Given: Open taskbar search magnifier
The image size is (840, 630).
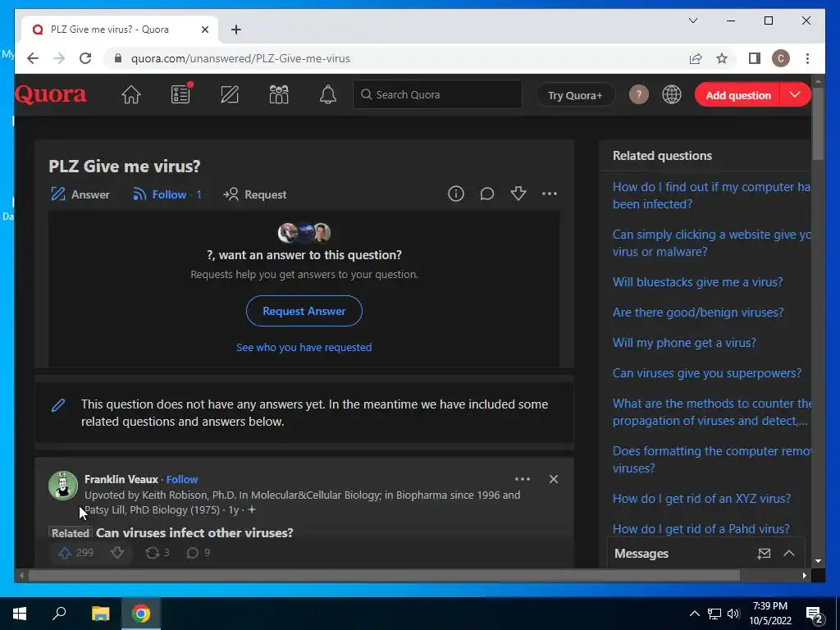Looking at the screenshot, I should click(x=59, y=614).
